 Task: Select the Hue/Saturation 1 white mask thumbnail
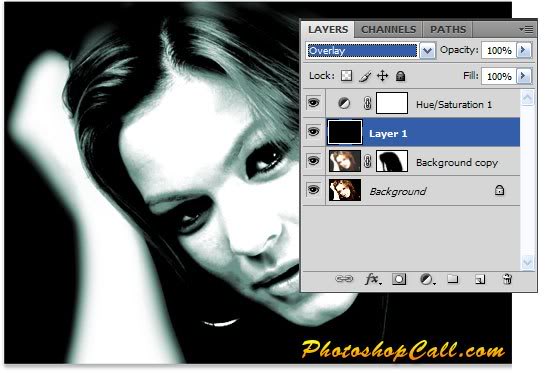point(392,103)
